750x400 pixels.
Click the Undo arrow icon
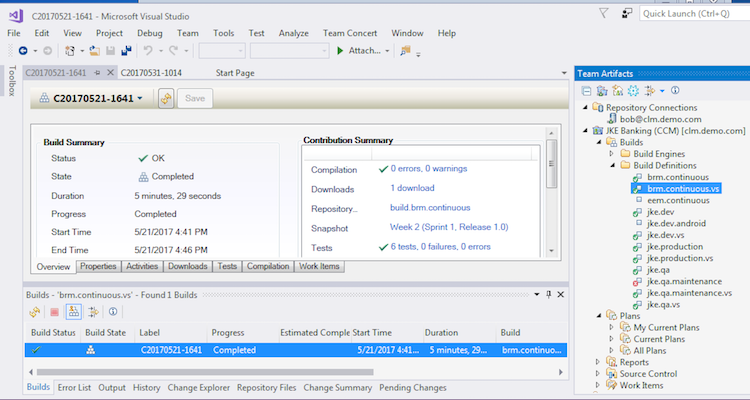coord(148,50)
